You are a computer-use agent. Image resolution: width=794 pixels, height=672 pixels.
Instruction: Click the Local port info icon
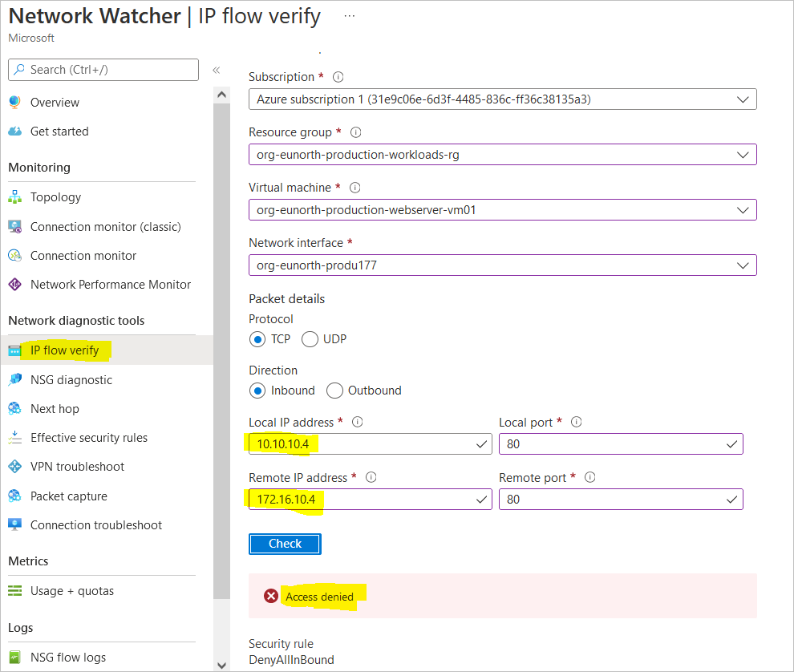pos(577,422)
